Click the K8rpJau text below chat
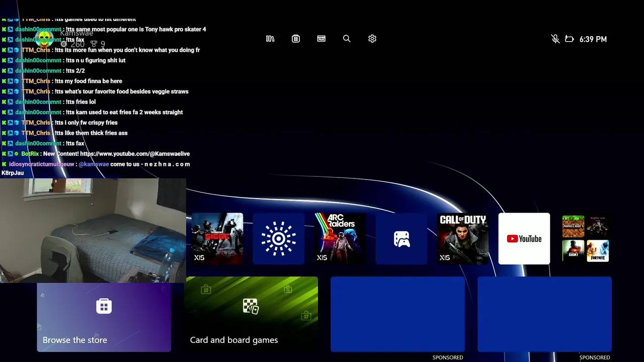Screen dimensions: 644x362 13,173
